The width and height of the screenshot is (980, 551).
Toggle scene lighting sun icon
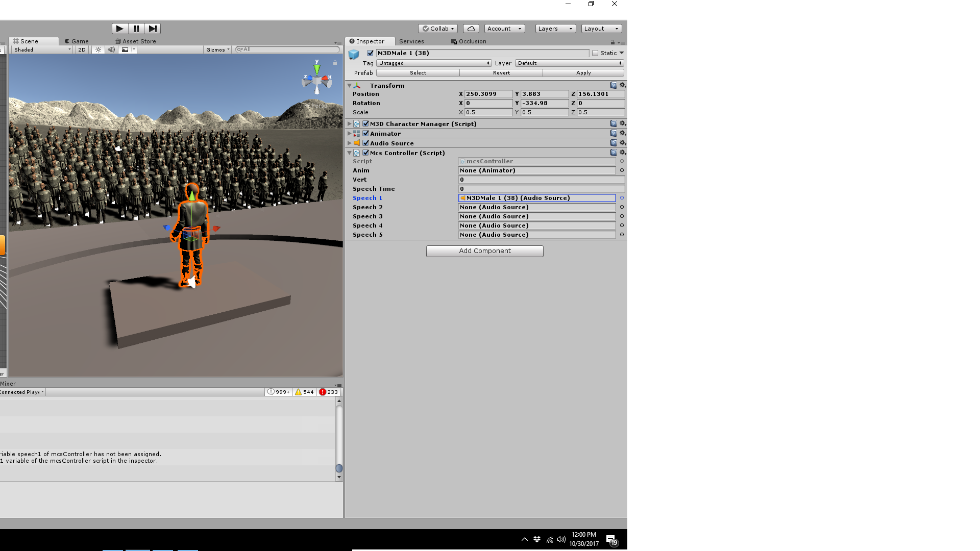[x=98, y=50]
